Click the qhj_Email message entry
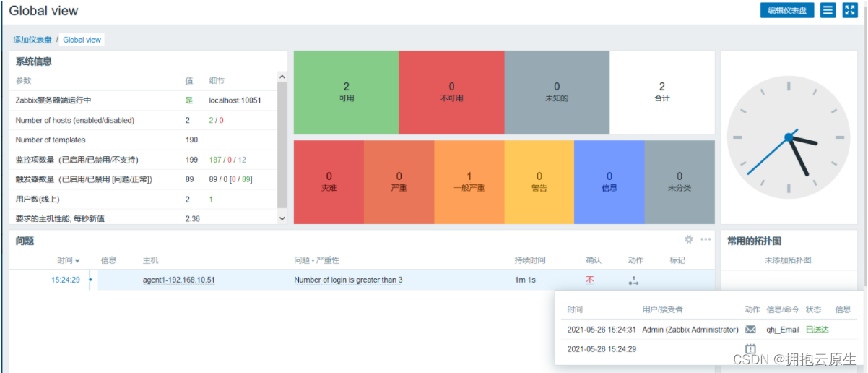Screen dimensions: 868x373 [783, 329]
